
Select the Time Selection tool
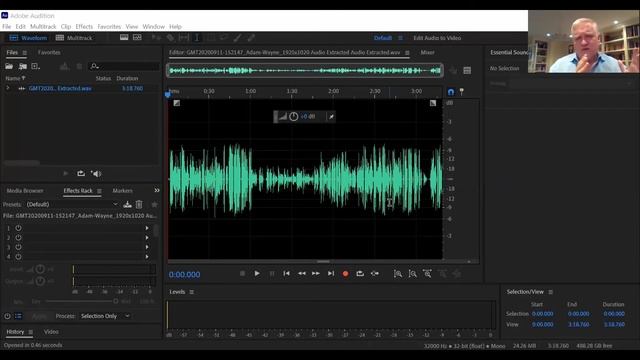point(196,38)
